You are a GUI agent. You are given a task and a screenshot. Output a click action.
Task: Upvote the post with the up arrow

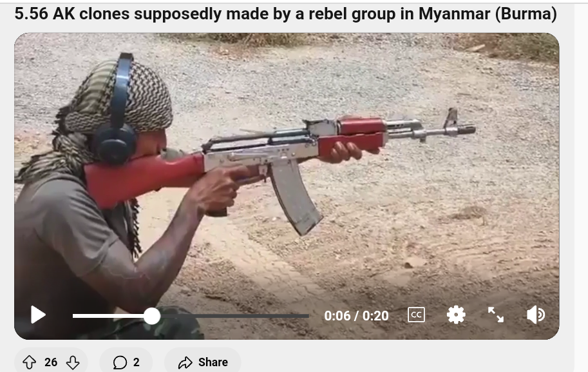(x=29, y=362)
